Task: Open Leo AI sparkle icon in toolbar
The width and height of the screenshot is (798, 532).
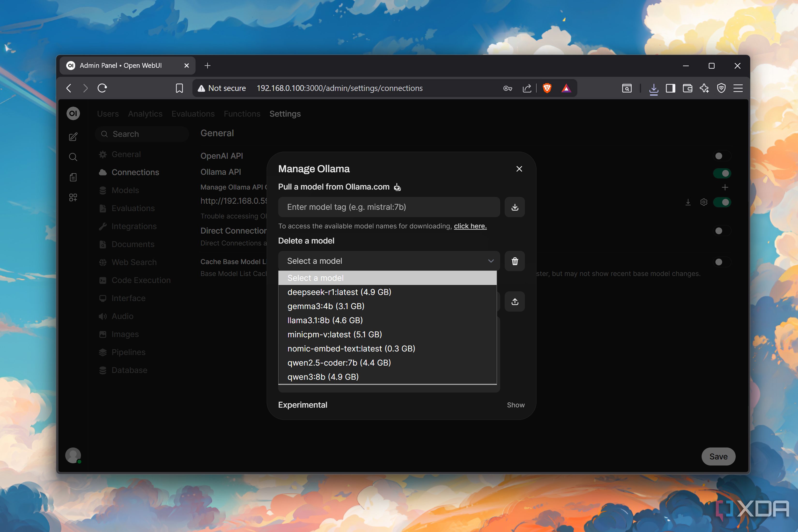Action: [x=704, y=88]
